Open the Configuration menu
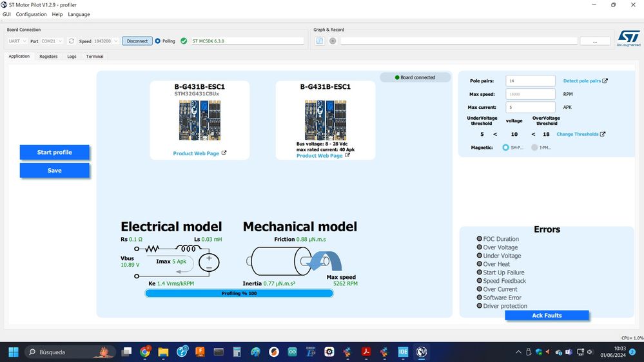The width and height of the screenshot is (644, 362). pyautogui.click(x=31, y=14)
